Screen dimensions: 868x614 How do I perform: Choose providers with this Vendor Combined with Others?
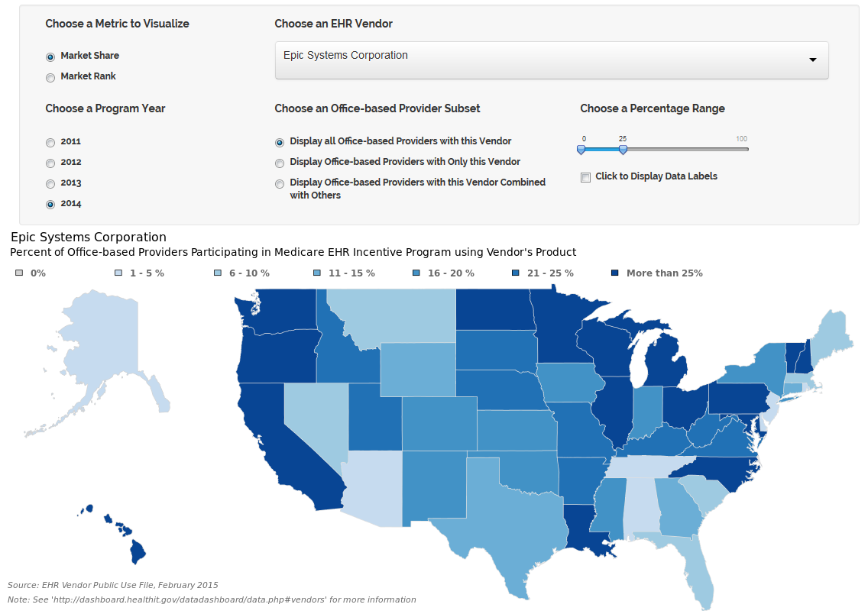[x=280, y=183]
